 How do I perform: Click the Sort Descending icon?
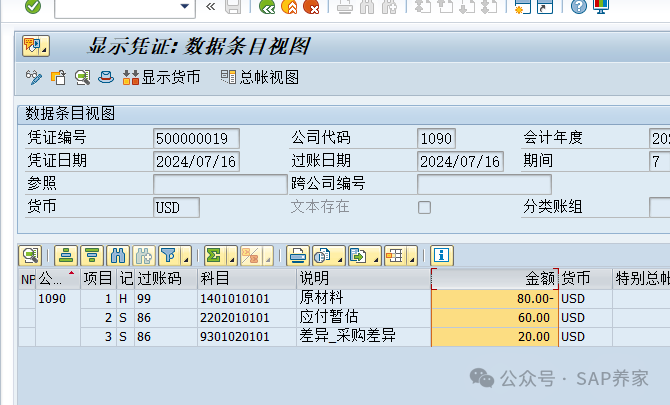(x=92, y=255)
